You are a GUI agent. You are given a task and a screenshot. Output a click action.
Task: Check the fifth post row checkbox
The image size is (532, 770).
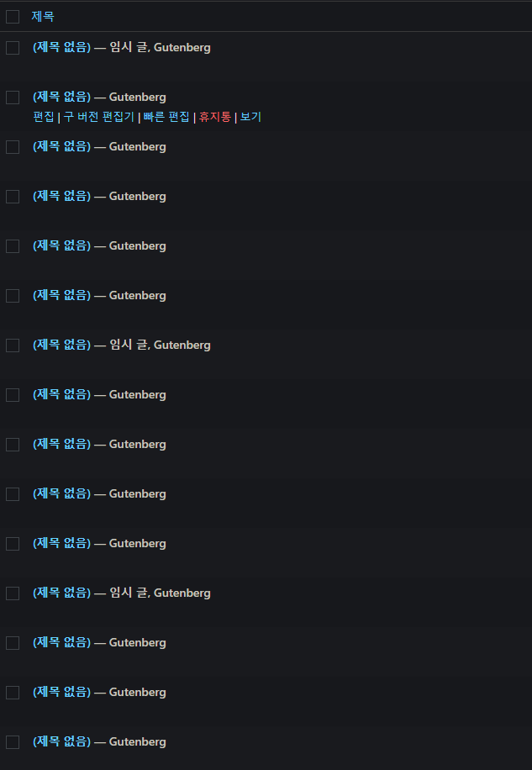[x=13, y=246]
